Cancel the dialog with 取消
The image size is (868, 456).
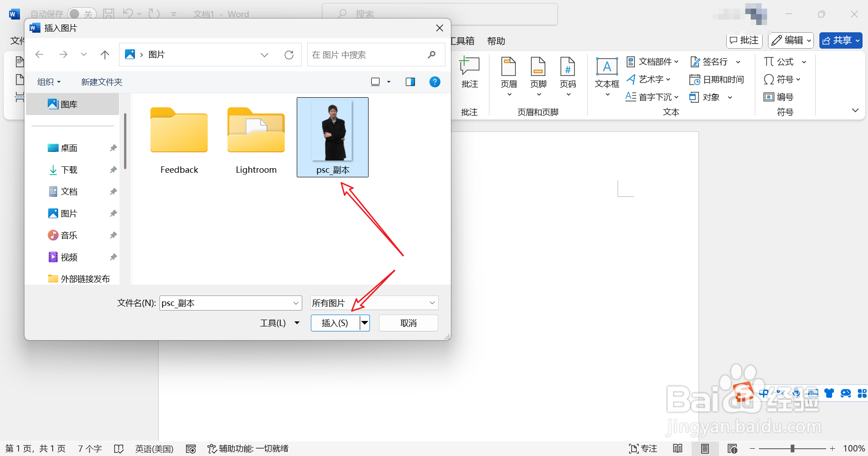408,323
